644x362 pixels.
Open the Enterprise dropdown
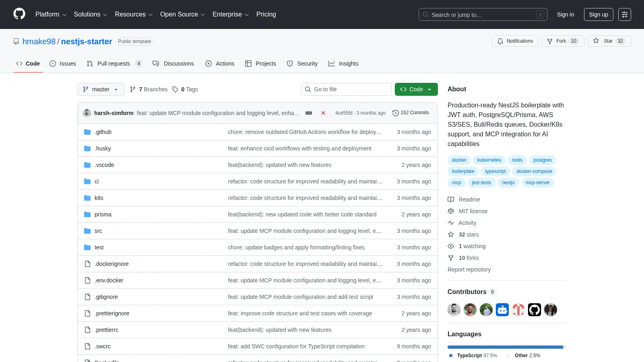tap(231, 14)
